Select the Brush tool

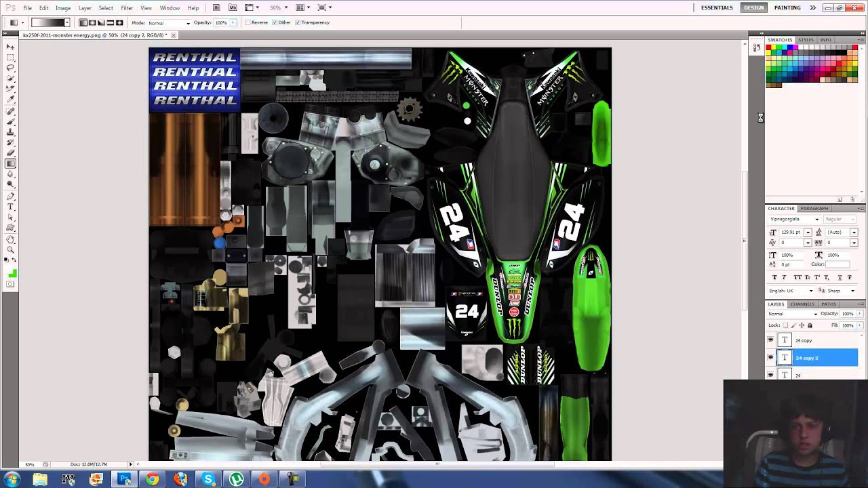coord(11,122)
